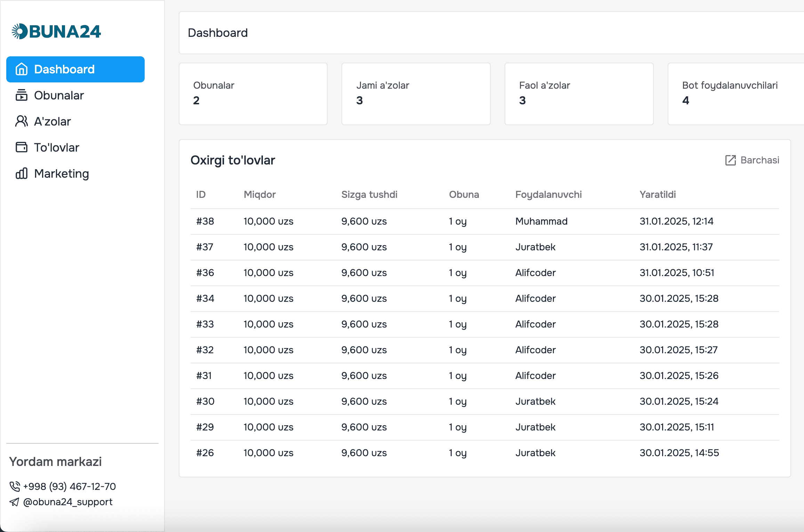The image size is (804, 532).
Task: Click date 30.01.2025, 15:11
Action: tap(677, 427)
